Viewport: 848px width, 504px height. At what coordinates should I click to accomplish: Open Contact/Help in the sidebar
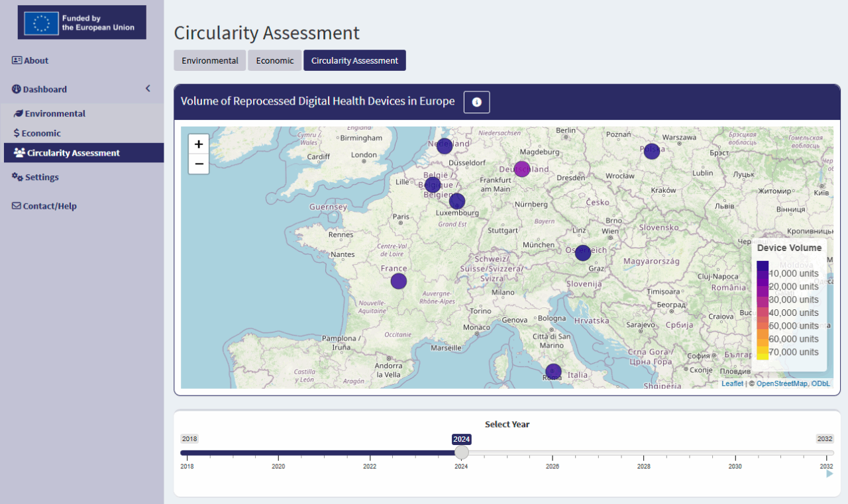click(x=44, y=206)
